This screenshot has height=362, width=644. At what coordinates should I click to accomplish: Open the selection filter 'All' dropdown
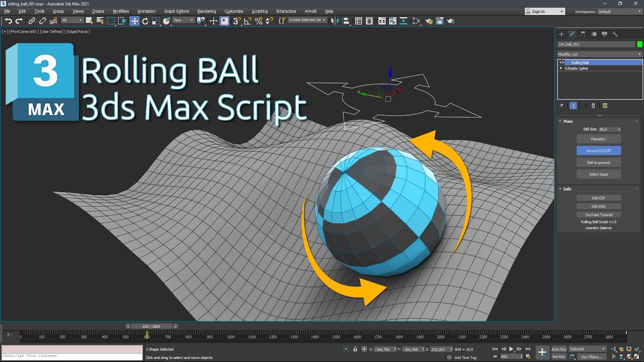(72, 20)
